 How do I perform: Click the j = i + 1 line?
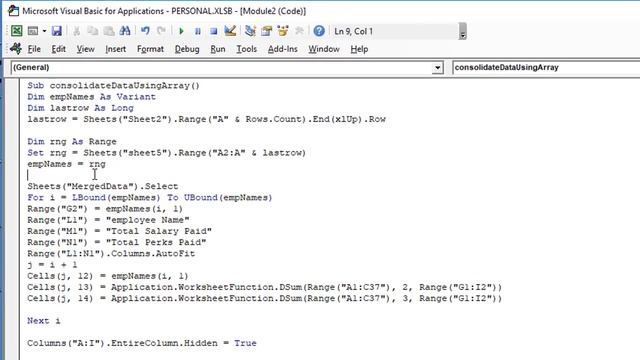tap(52, 265)
